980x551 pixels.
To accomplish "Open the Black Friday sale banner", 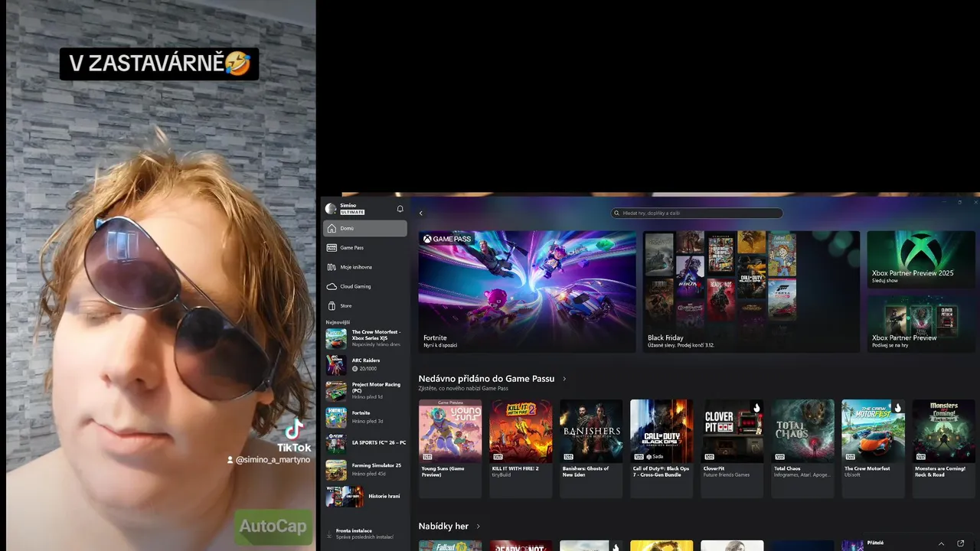I will (751, 292).
